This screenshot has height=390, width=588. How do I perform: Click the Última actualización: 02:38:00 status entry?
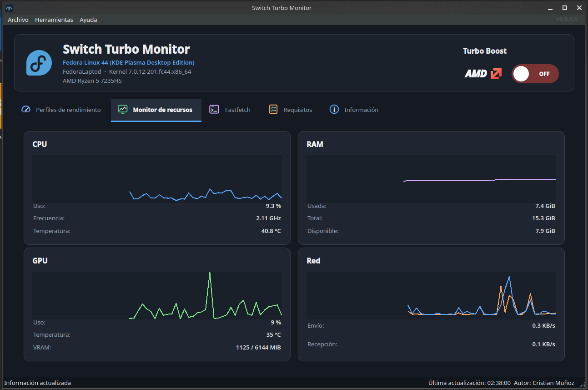[x=469, y=383]
